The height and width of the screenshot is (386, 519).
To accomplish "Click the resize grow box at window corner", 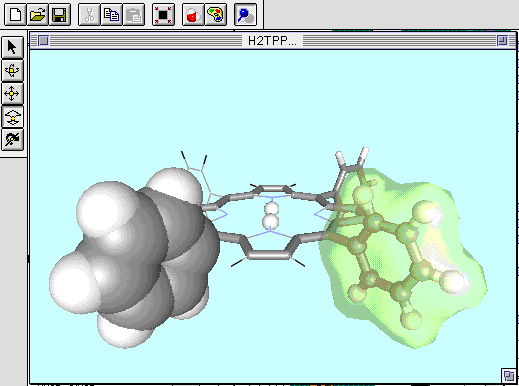I will 509,376.
